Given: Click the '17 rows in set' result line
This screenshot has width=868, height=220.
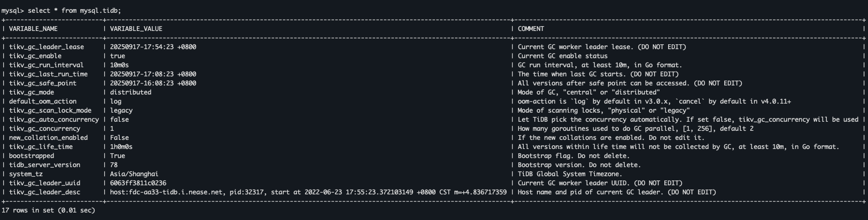Looking at the screenshot, I should [48, 210].
